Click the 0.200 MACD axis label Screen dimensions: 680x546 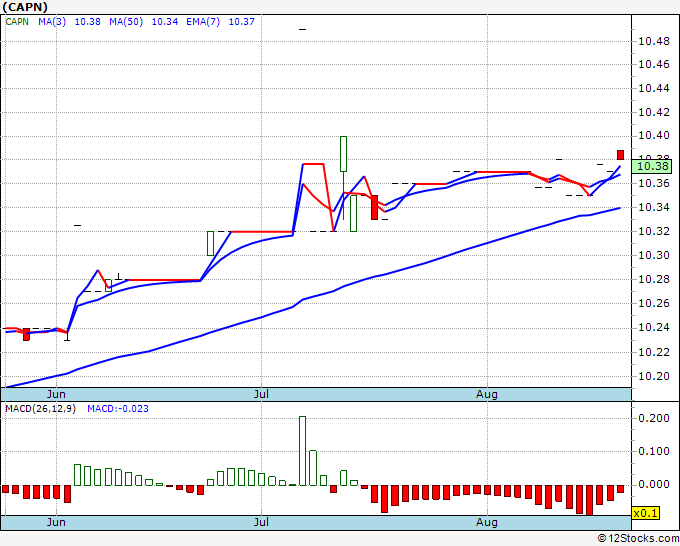(654, 418)
